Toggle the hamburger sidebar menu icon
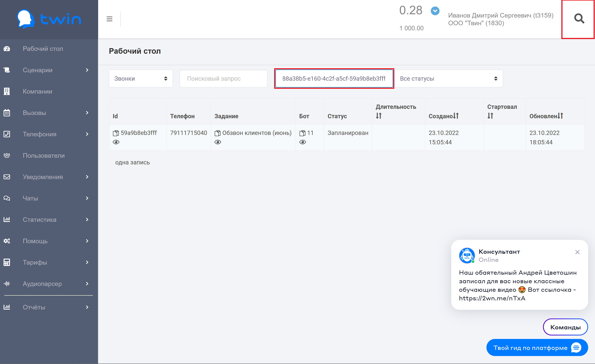 tap(109, 19)
